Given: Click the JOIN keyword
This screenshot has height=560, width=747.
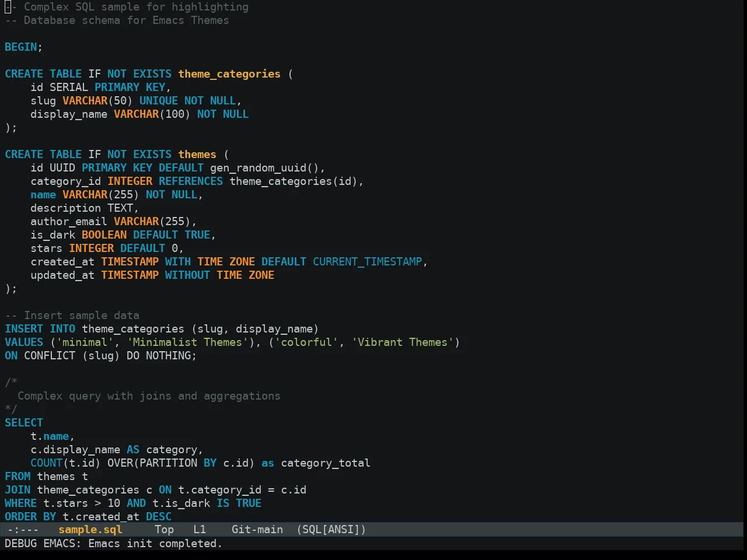Looking at the screenshot, I should click(x=18, y=490).
